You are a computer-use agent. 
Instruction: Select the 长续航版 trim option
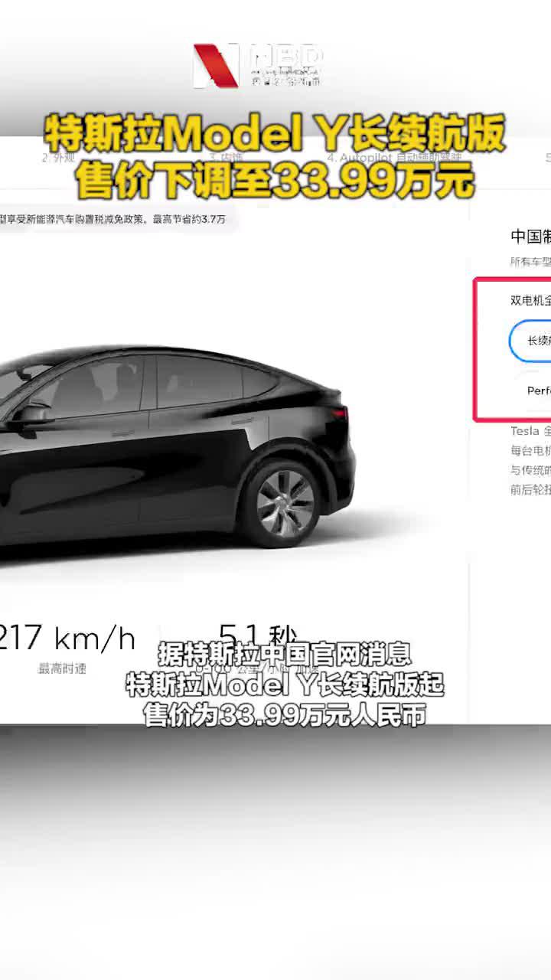530,340
